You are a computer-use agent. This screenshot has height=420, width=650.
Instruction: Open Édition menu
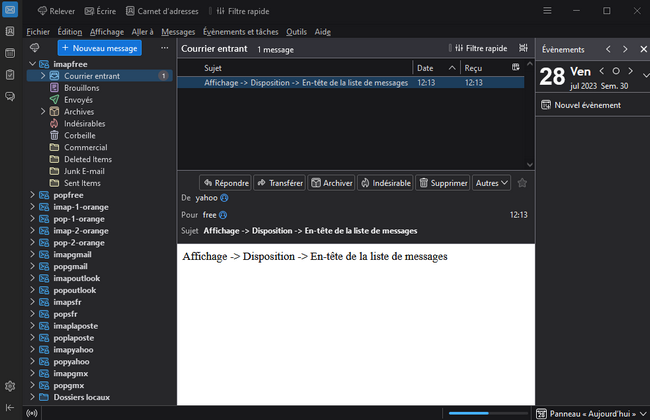(70, 32)
